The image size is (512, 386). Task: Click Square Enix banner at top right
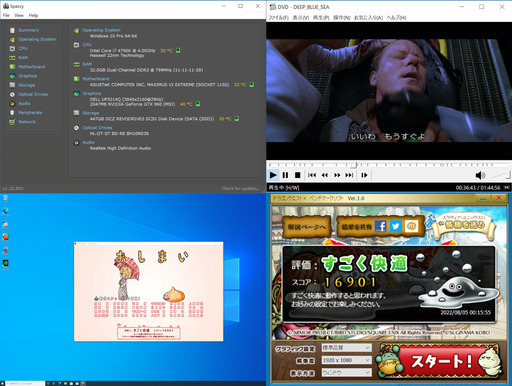click(465, 225)
